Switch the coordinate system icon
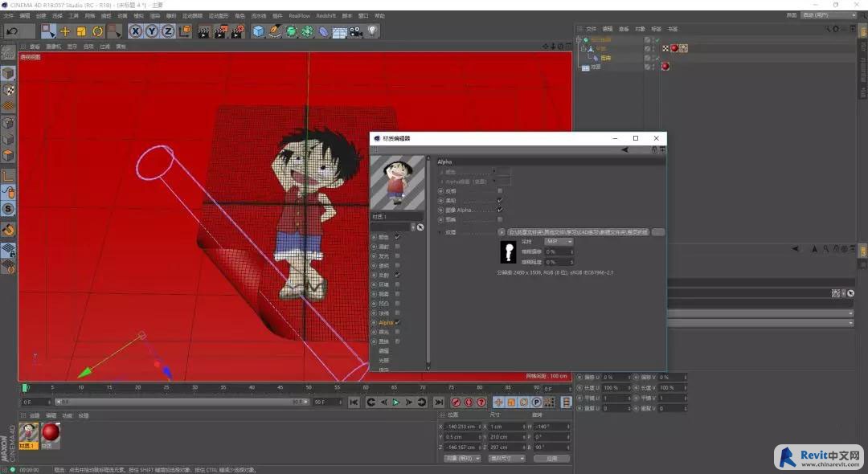Image resolution: width=868 pixels, height=474 pixels. pyautogui.click(x=185, y=31)
